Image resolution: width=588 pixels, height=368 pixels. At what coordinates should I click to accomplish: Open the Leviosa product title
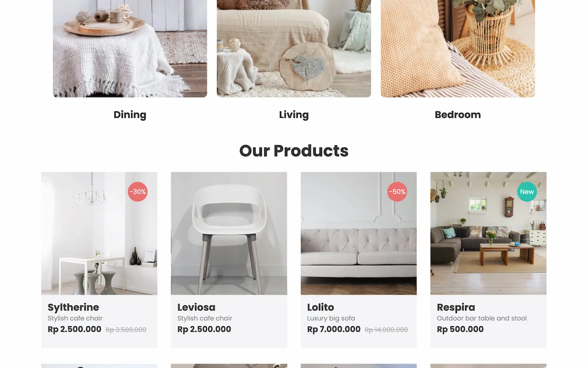(196, 308)
